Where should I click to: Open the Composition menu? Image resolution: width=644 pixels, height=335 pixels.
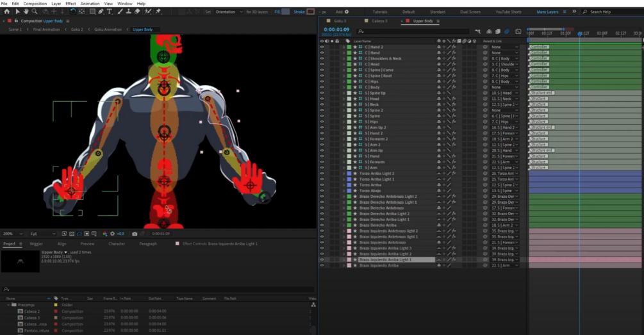[x=35, y=4]
